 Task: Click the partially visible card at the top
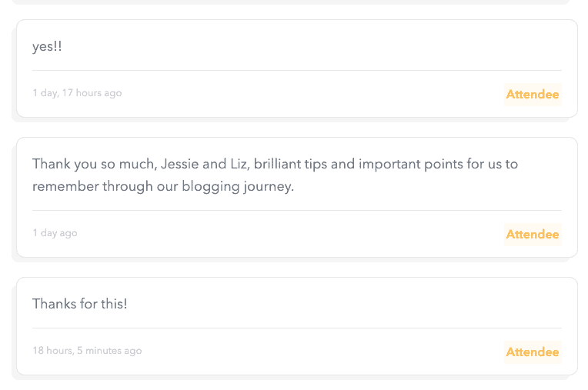(296, 2)
